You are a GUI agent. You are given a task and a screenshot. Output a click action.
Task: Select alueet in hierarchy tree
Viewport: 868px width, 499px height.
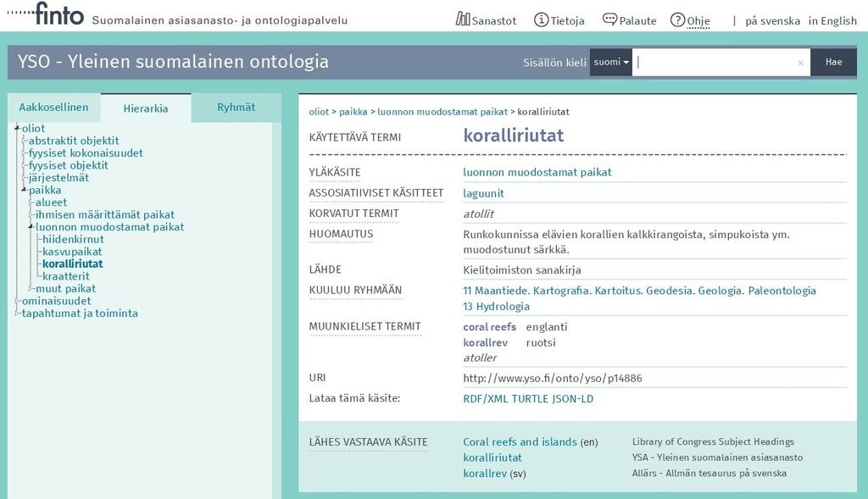click(x=51, y=202)
